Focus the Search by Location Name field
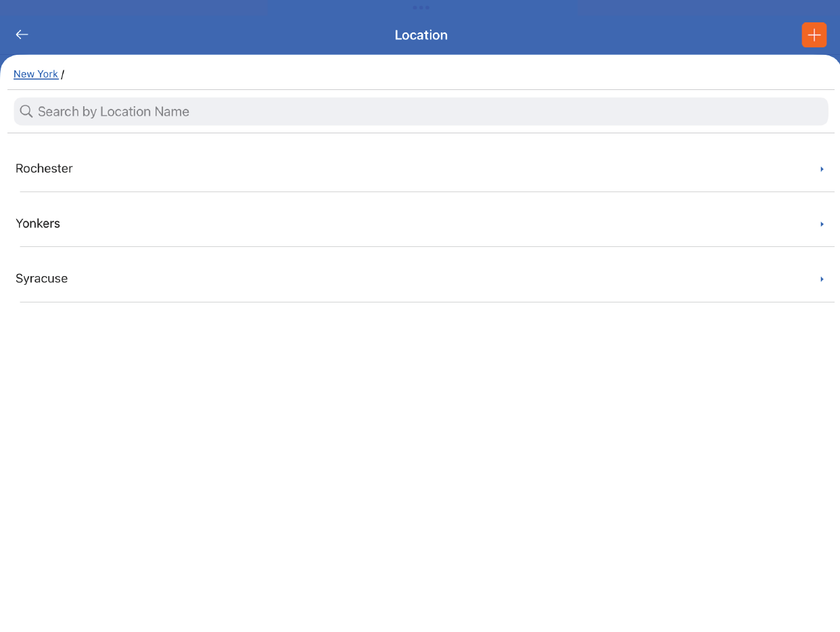Viewport: 840px width, 632px height. click(419, 112)
